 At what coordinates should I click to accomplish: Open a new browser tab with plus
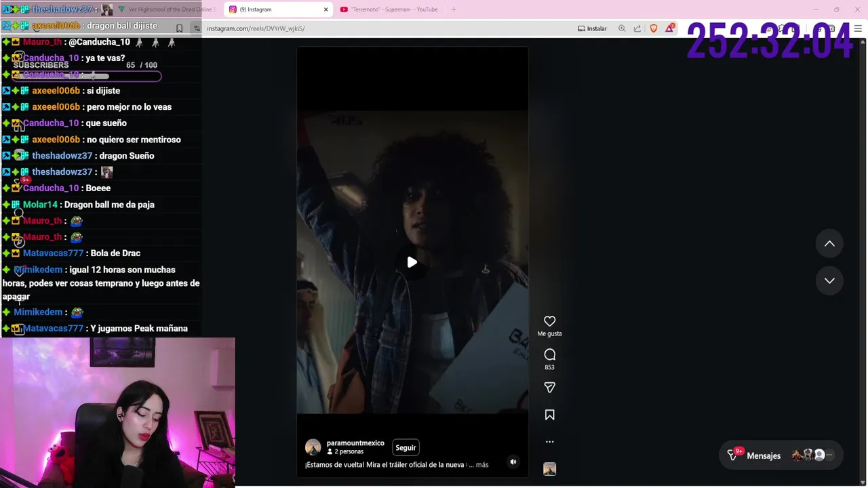454,9
